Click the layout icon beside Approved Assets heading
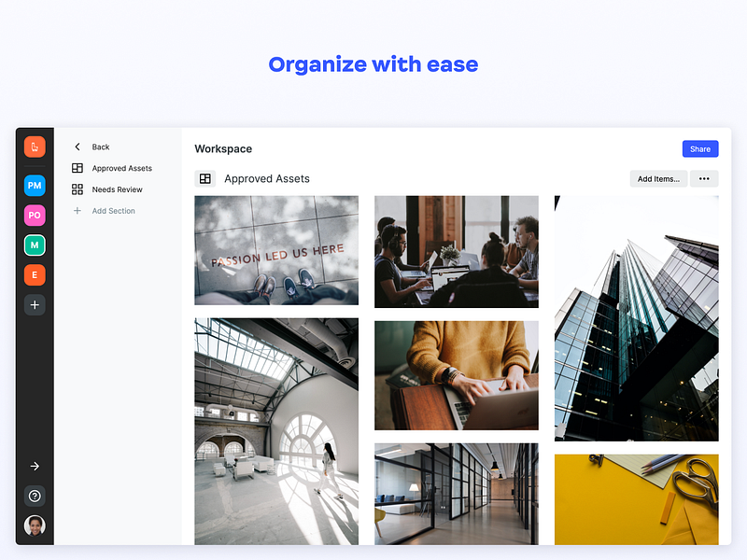747x560 pixels. (x=205, y=178)
